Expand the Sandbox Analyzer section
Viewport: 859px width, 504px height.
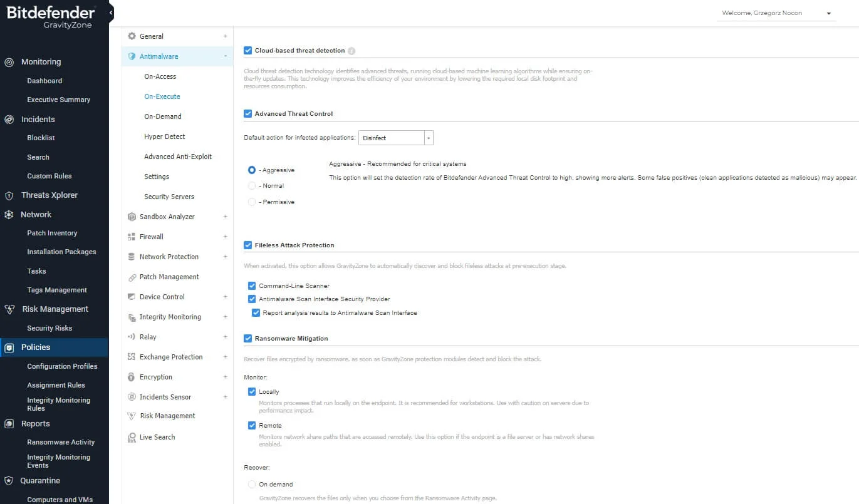225,217
